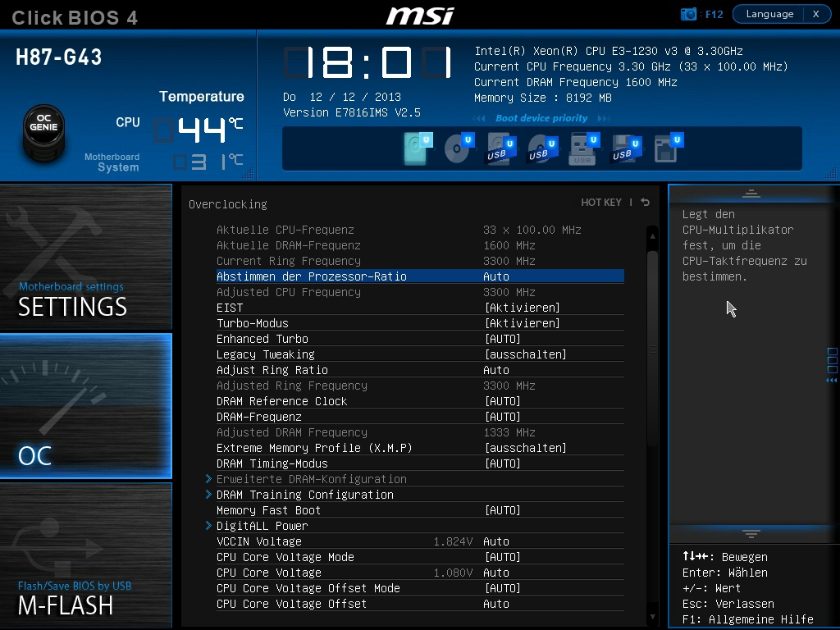
Task: Click Motherboard System temperature 31°C readout
Action: pos(208,162)
